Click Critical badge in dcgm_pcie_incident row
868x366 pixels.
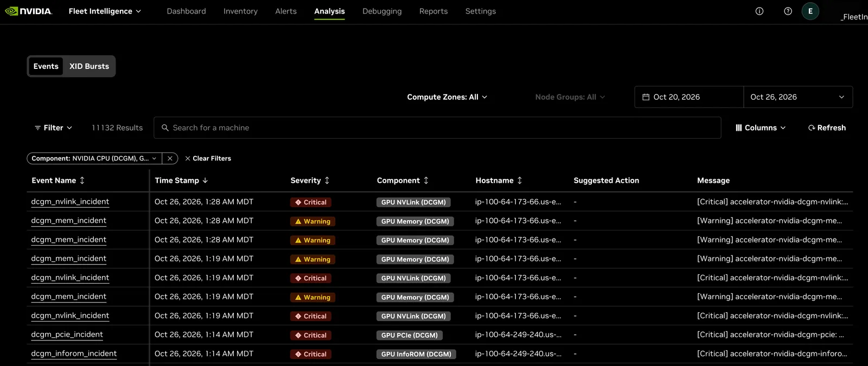[311, 335]
